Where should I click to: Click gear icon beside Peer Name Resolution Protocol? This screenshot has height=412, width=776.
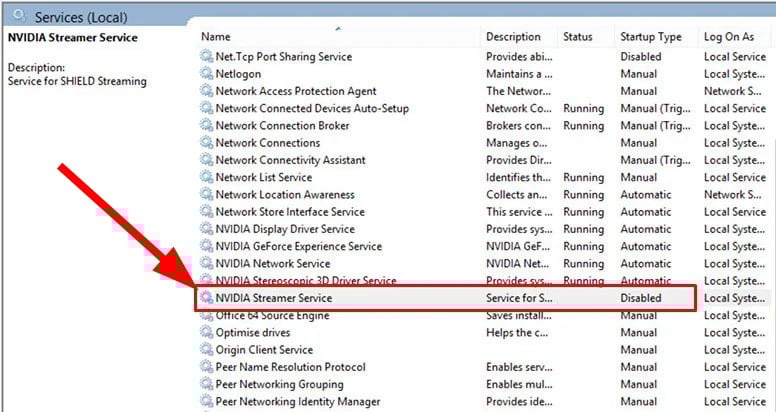206,367
